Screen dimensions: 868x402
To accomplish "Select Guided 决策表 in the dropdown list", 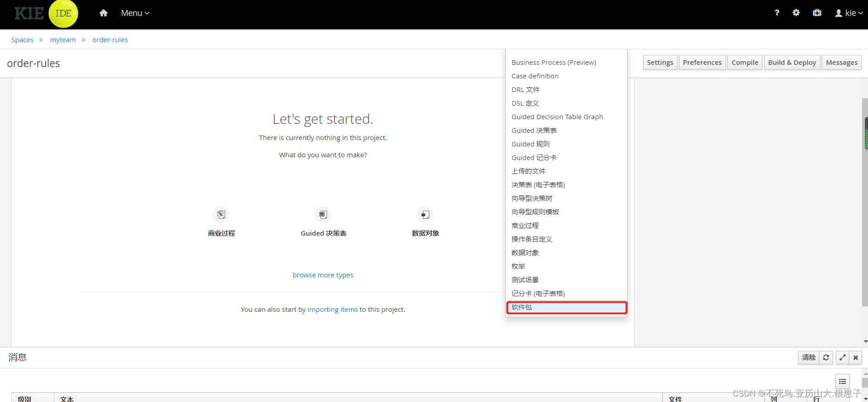I will [x=566, y=131].
